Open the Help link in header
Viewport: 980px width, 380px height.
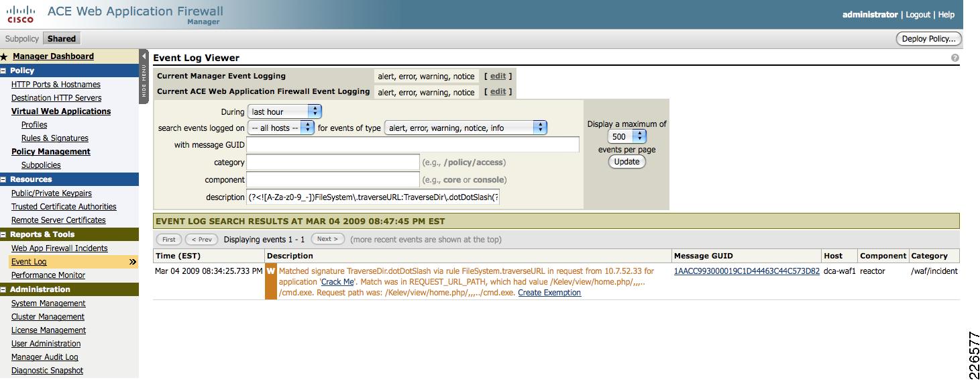(x=946, y=15)
